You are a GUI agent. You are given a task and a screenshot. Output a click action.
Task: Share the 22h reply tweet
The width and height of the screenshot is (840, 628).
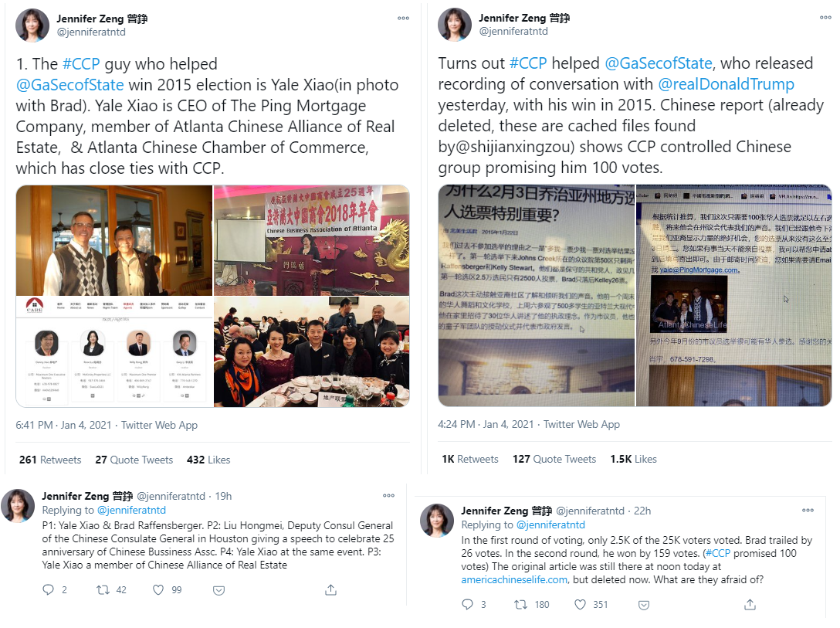(750, 604)
